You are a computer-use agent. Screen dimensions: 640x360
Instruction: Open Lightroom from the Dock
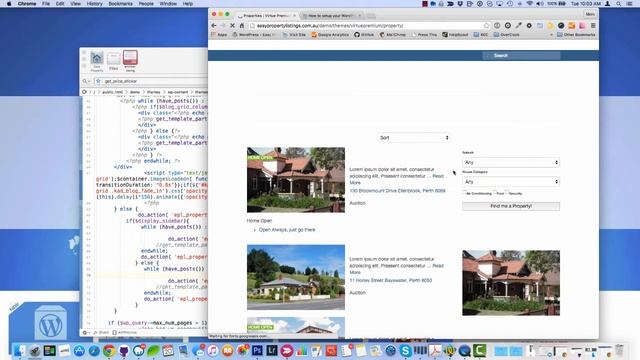(272, 351)
